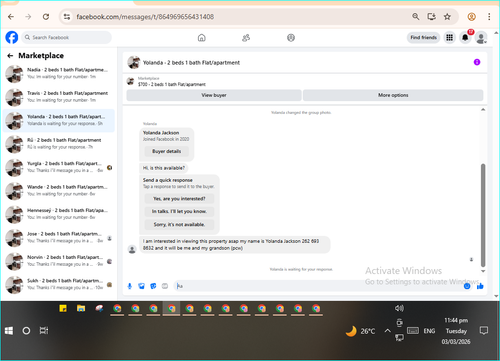Click the chat vertical scrollbar thumb
500x361 pixels.
pos(483,215)
